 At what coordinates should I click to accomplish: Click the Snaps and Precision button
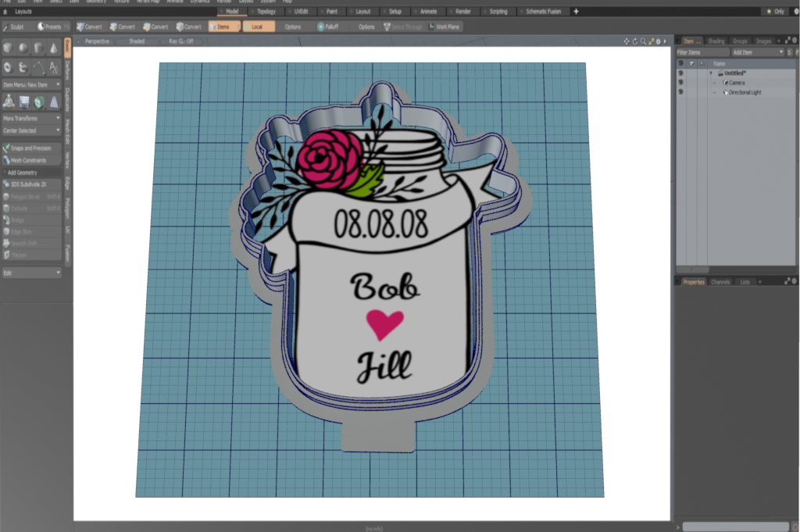31,148
